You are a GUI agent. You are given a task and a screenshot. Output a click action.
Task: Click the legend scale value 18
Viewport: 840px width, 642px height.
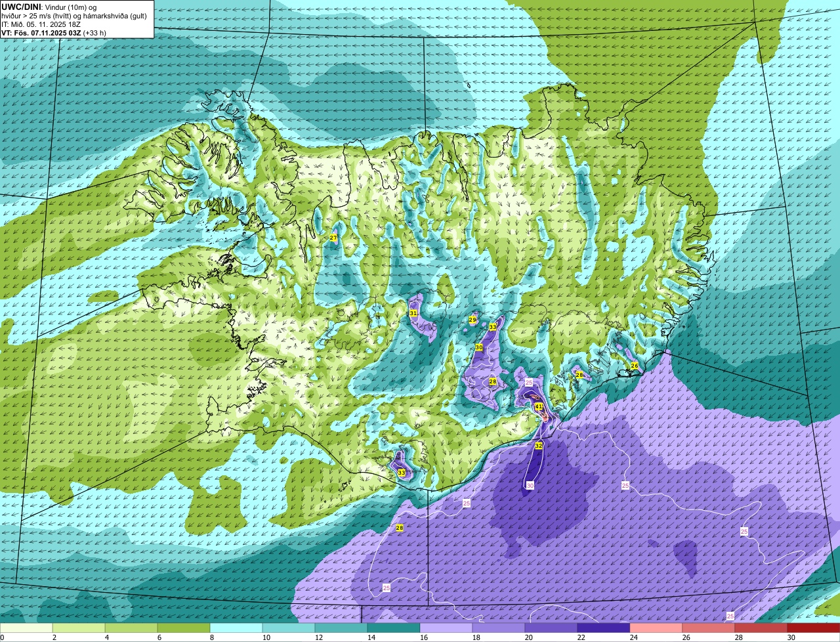[x=476, y=637]
